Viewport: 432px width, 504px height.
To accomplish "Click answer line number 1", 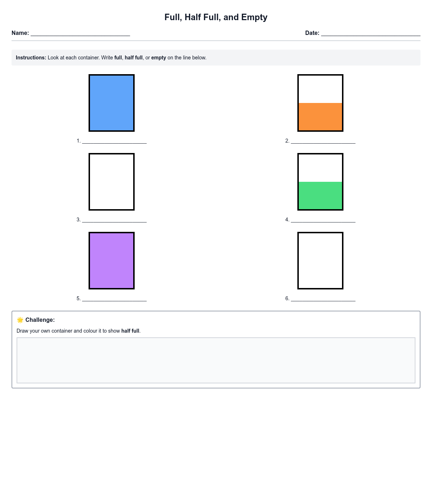I will (x=114, y=141).
